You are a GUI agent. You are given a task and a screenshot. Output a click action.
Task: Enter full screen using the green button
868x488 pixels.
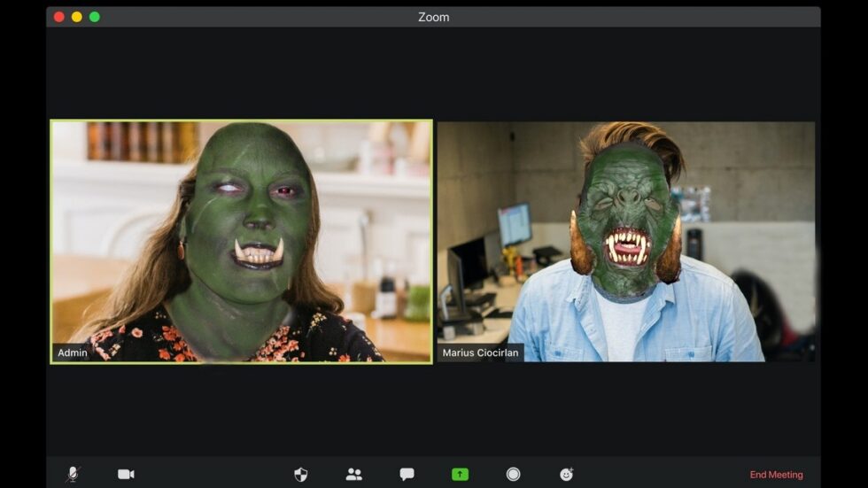[x=95, y=17]
